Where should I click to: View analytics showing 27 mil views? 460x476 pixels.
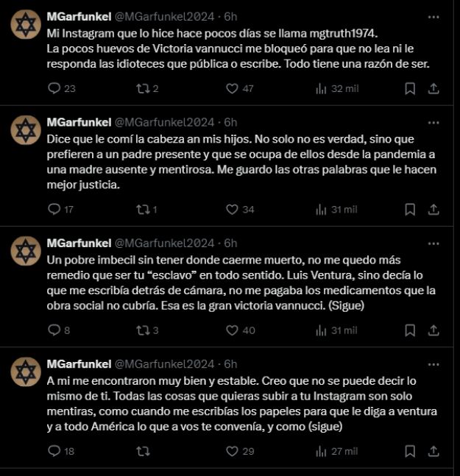coord(337,451)
